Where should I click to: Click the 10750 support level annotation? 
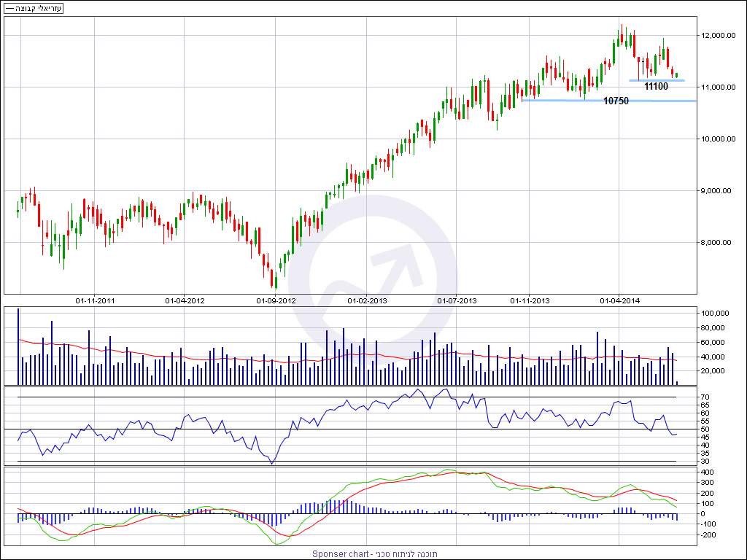click(x=616, y=101)
